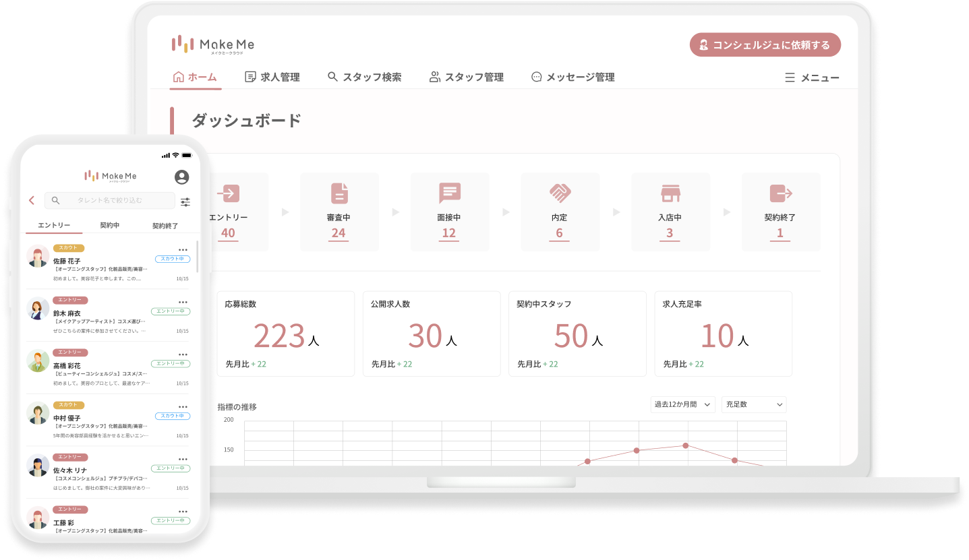Click the Make Me logo on laptop
969x560 pixels.
[x=213, y=44]
